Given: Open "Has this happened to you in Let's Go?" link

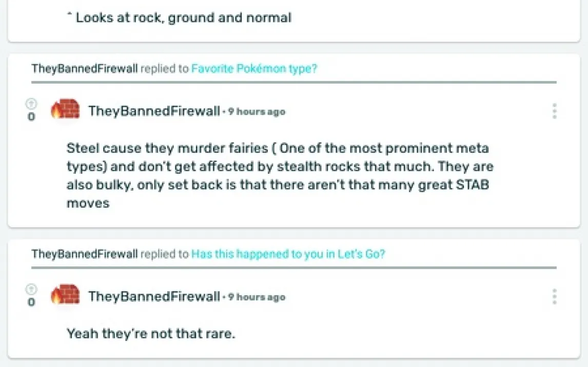Looking at the screenshot, I should [288, 254].
